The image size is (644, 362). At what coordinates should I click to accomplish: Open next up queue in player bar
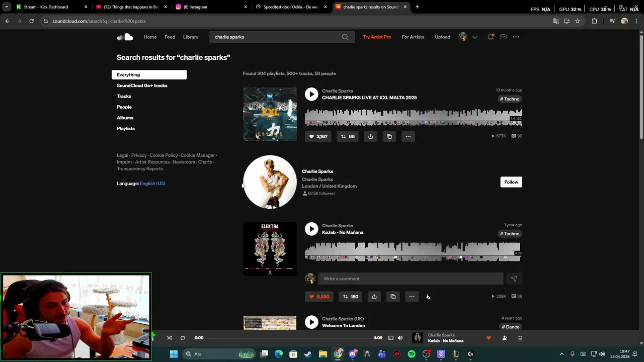[x=520, y=338]
